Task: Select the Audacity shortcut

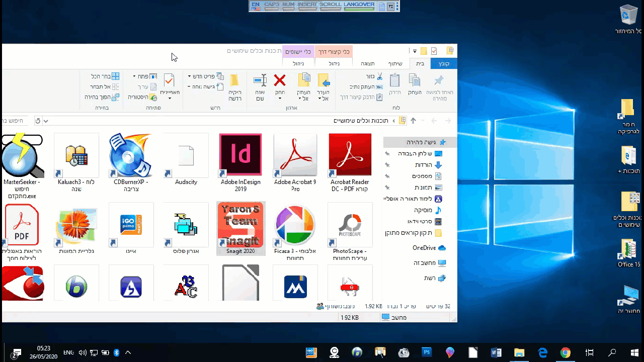Action: point(186,160)
